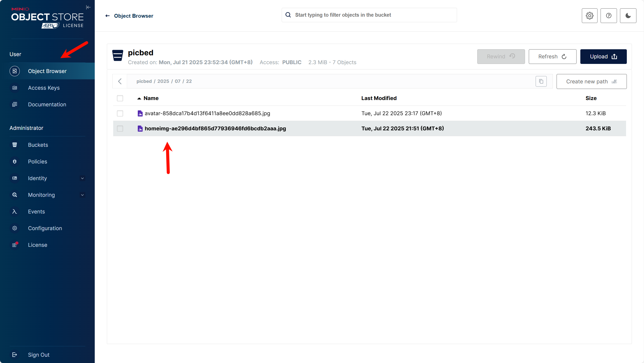Open settings via the gear icon

click(x=589, y=16)
